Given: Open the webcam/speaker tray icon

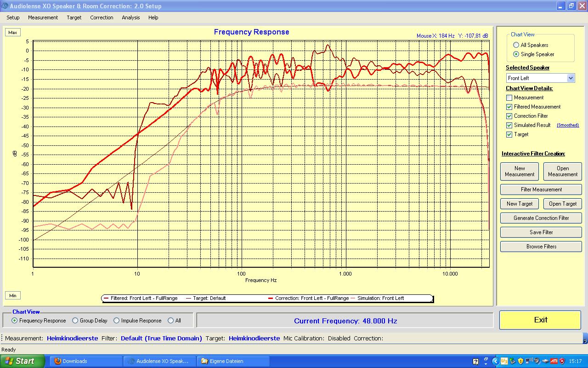Looking at the screenshot, I should coord(537,361).
